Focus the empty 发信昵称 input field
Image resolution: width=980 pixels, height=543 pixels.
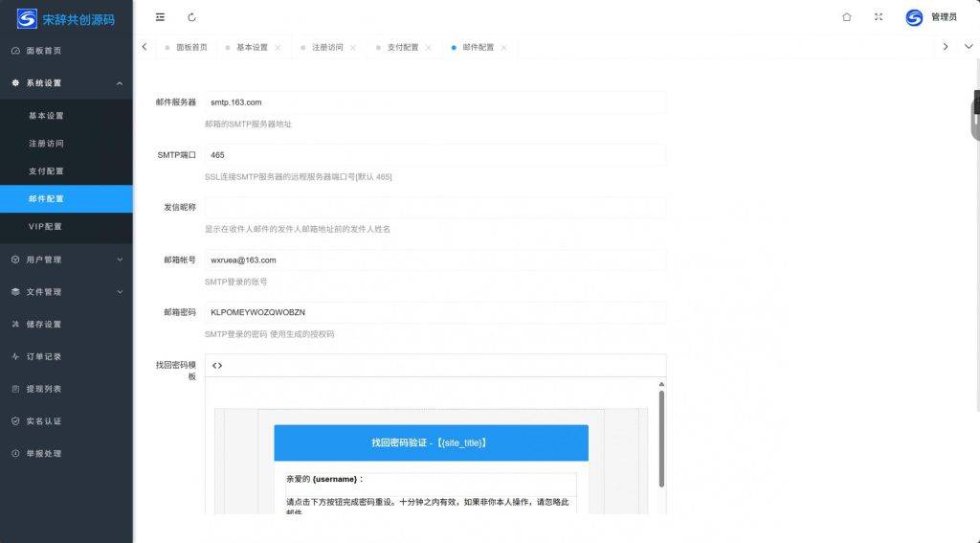pos(435,207)
